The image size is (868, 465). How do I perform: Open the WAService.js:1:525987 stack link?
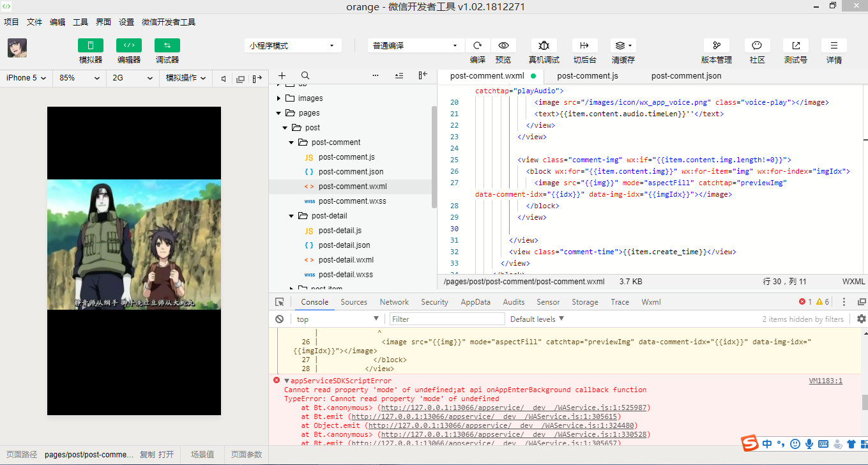pyautogui.click(x=514, y=408)
